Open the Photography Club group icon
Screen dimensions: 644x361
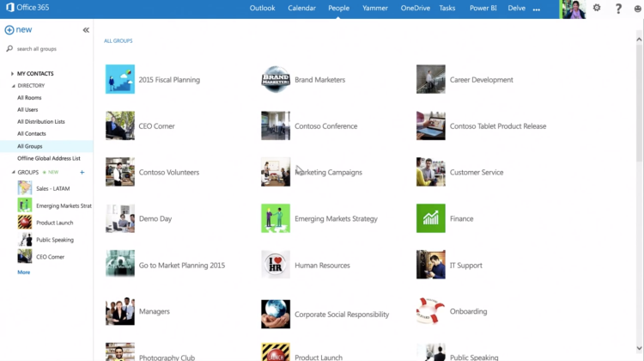tap(120, 352)
